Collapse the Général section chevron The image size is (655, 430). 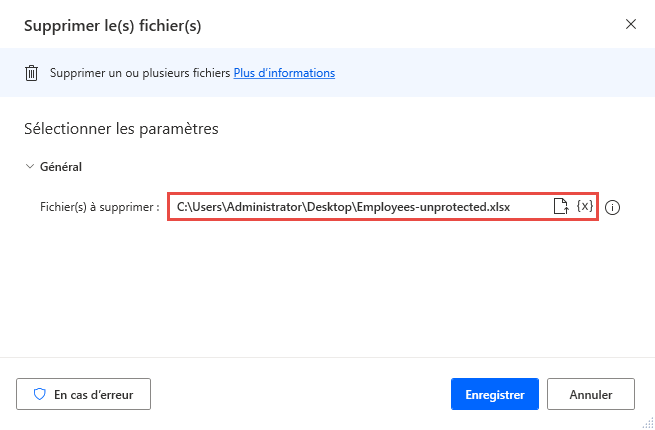pos(29,167)
